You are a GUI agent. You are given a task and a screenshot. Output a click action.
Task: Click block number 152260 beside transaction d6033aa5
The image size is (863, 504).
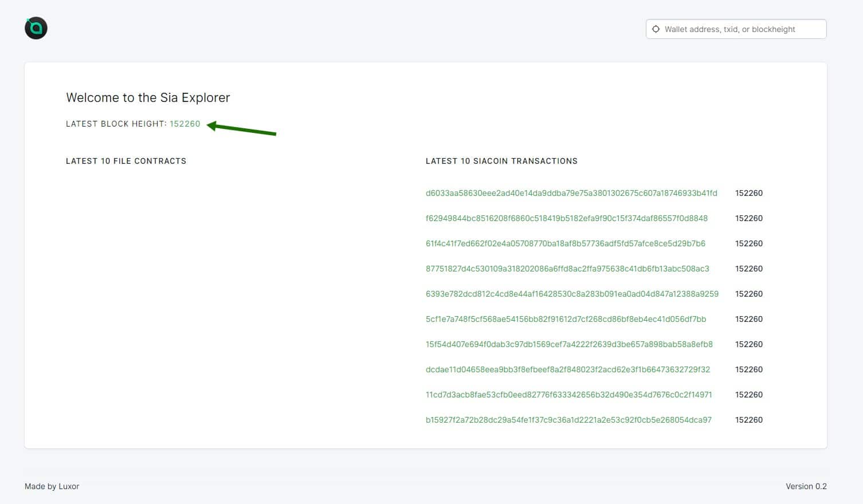[749, 193]
